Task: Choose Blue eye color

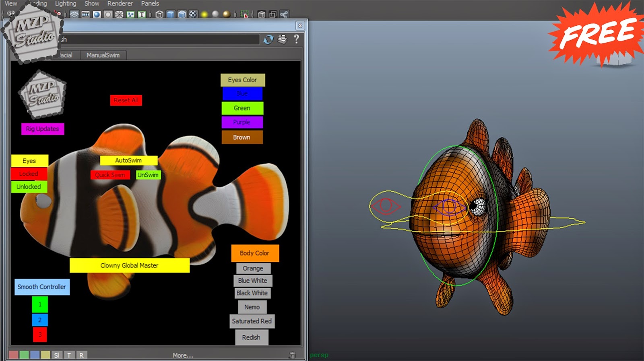Action: point(242,93)
